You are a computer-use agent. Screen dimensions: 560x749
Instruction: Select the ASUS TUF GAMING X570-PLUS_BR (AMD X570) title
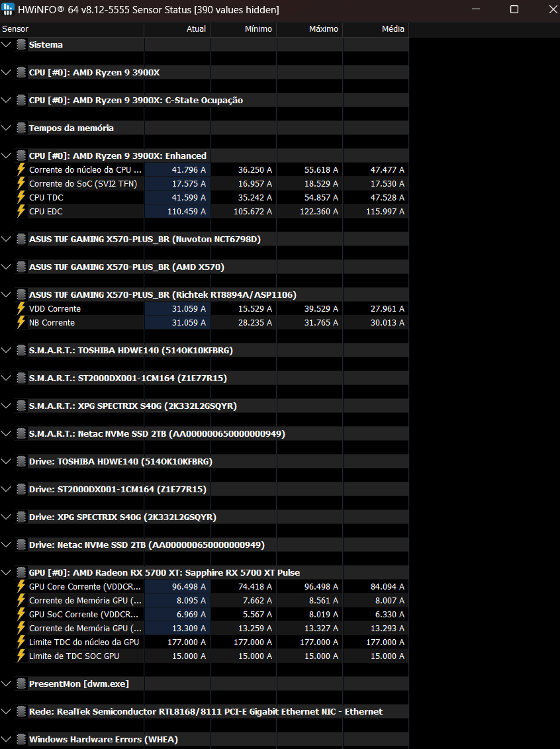(126, 267)
